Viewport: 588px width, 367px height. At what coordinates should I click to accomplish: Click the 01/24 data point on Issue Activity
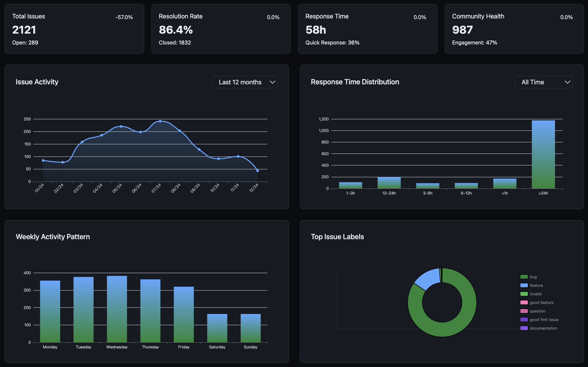tap(43, 160)
